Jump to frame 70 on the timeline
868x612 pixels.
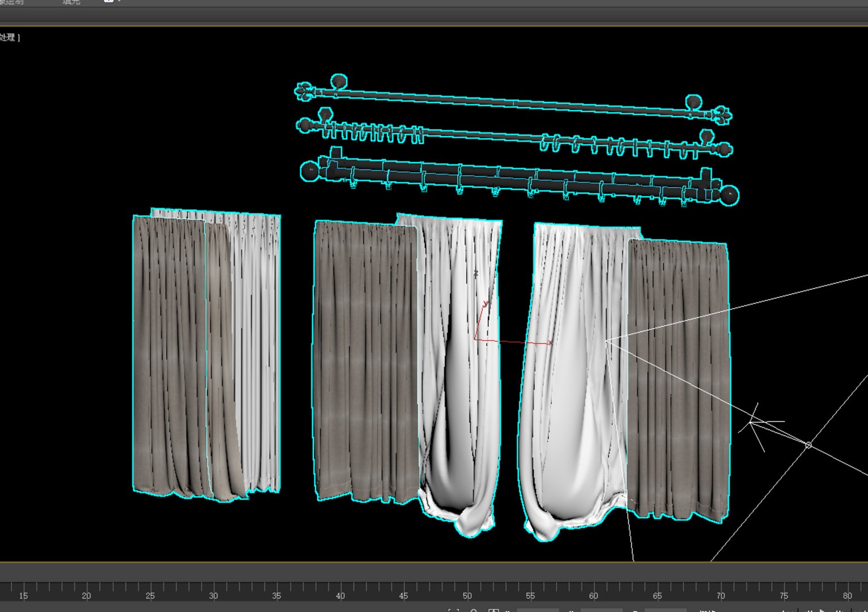720,596
